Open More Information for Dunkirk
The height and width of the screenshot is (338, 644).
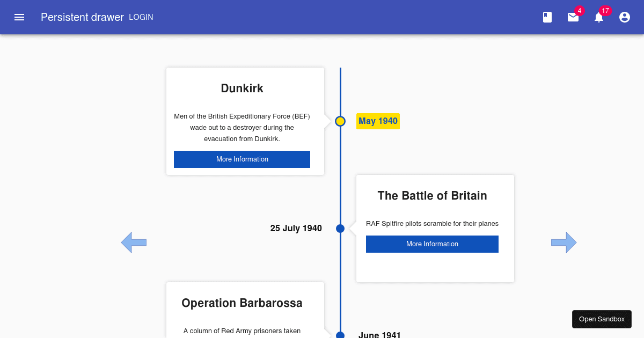click(x=242, y=159)
